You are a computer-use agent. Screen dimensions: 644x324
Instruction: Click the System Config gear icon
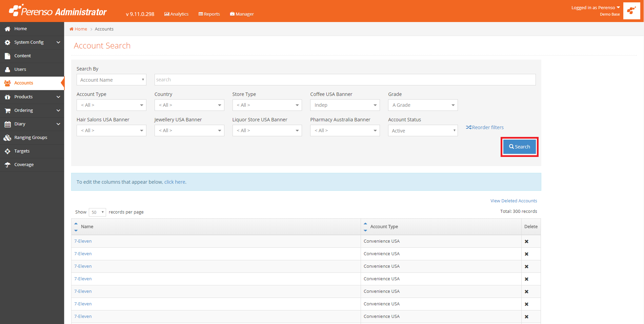click(7, 43)
